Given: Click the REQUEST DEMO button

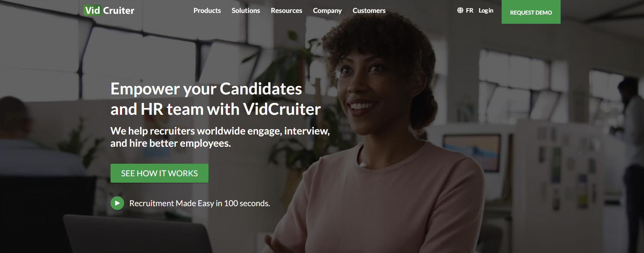Looking at the screenshot, I should 531,12.
